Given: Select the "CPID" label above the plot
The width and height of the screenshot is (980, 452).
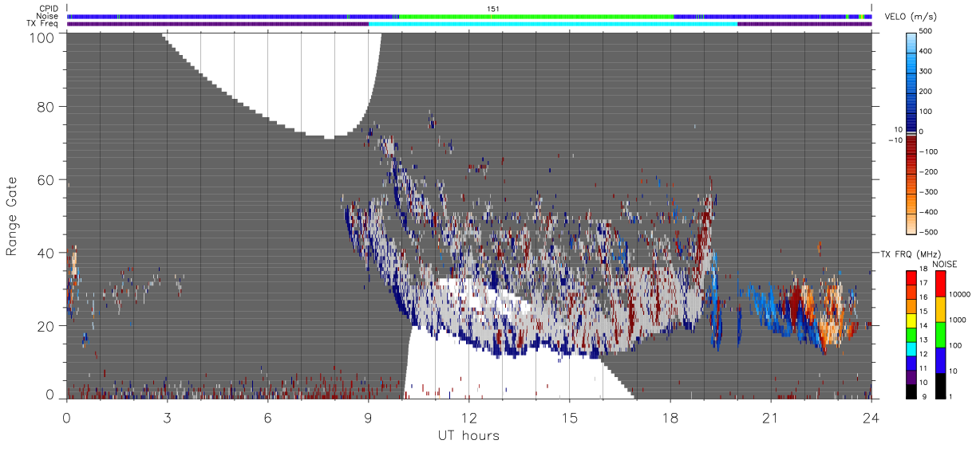Looking at the screenshot, I should click(49, 9).
